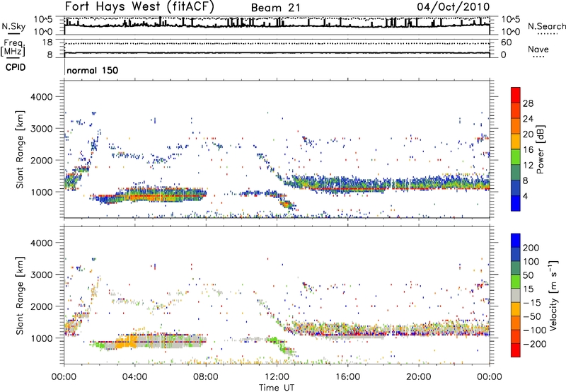Click the '4000' tick on power panel
This screenshot has height=392, width=566.
tap(41, 97)
